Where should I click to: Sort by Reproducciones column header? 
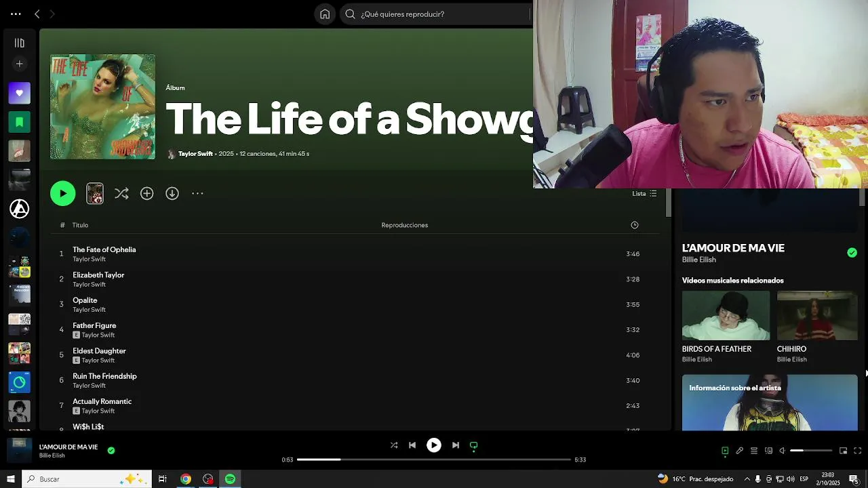point(404,225)
